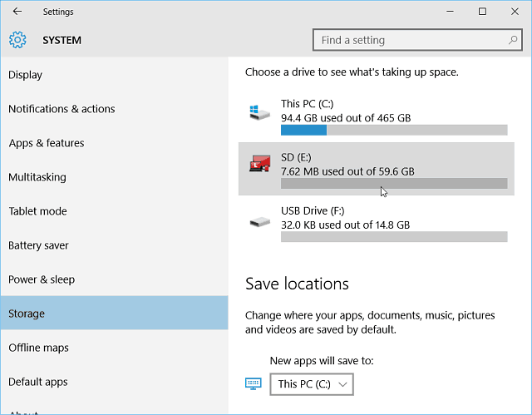Click the back arrow in the title bar
Screen dimensions: 532x415
[x=17, y=12]
